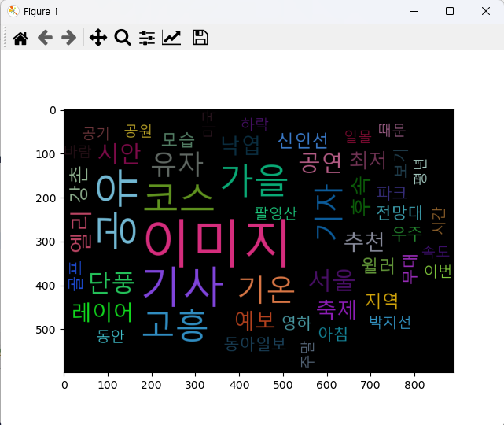Close the Figure 1 window
Viewport: 504px width, 425px height.
486,11
